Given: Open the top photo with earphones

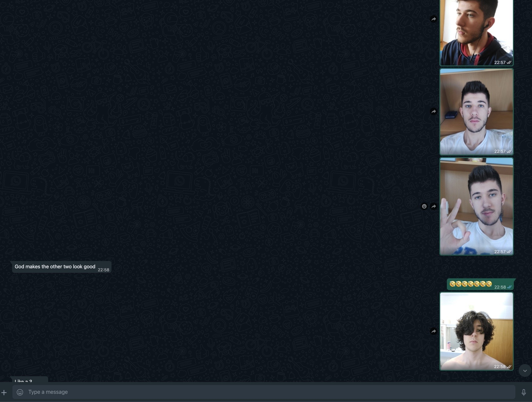Looking at the screenshot, I should 476,30.
